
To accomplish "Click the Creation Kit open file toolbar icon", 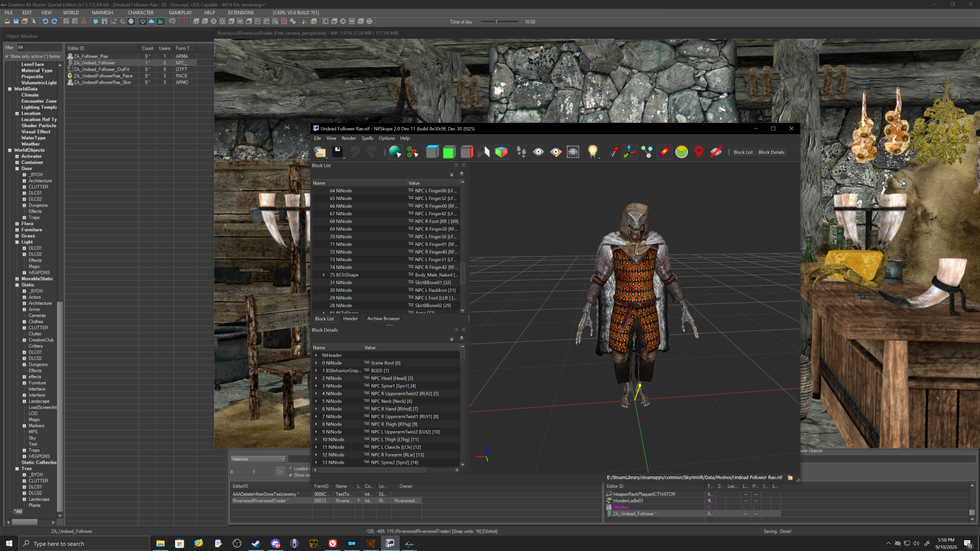I will 7,21.
